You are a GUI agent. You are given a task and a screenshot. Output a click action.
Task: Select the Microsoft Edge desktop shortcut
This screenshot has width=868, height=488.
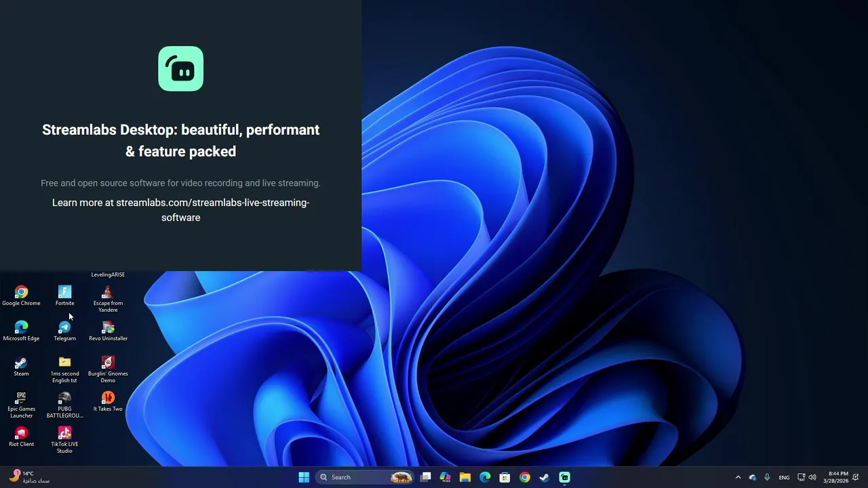pos(21,331)
